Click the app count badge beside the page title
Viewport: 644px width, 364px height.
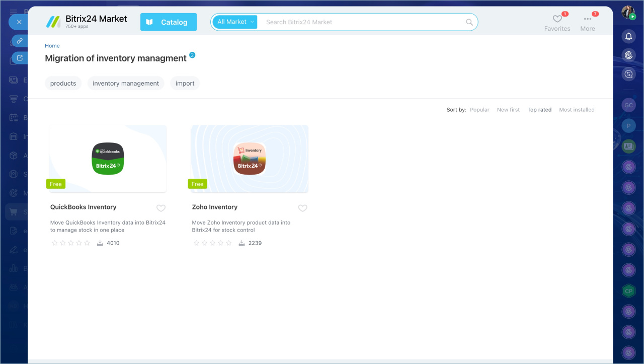click(192, 55)
